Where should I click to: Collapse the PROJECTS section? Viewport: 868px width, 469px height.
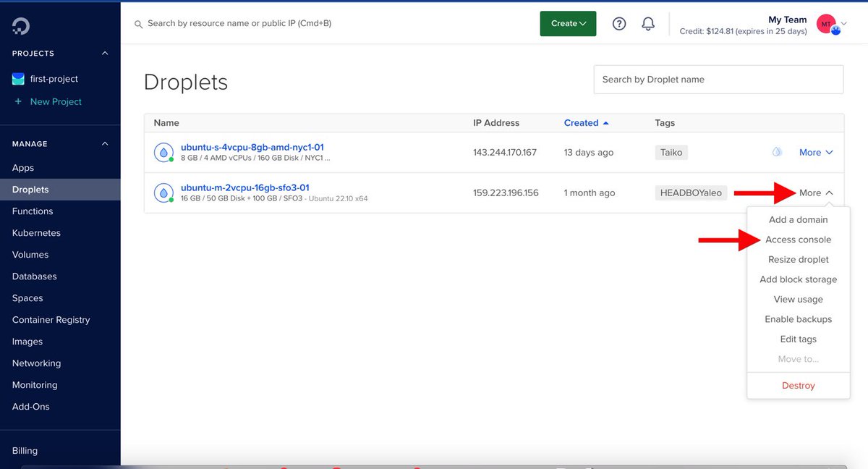(x=103, y=53)
